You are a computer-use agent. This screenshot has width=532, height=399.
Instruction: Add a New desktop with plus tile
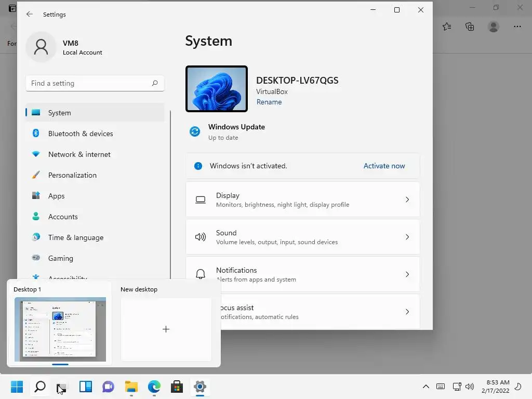tap(166, 329)
